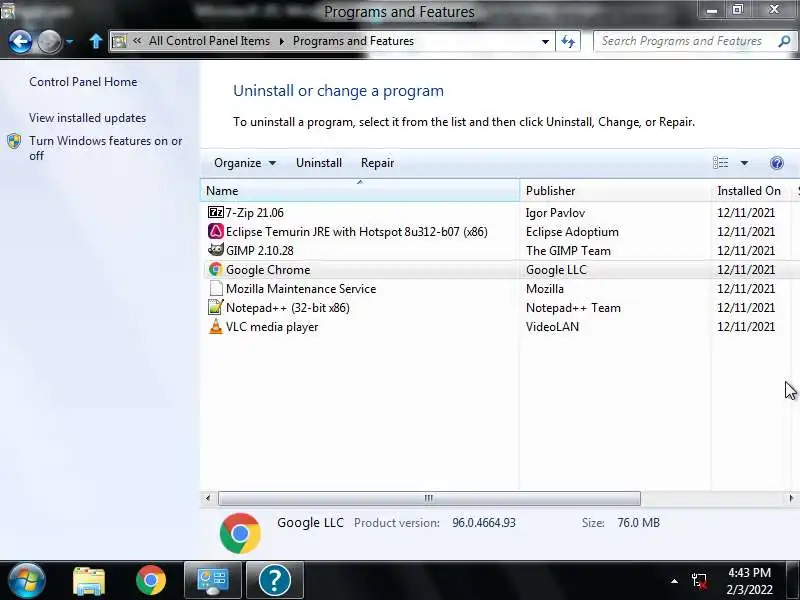Select Mozilla Maintenance Service entry

301,289
